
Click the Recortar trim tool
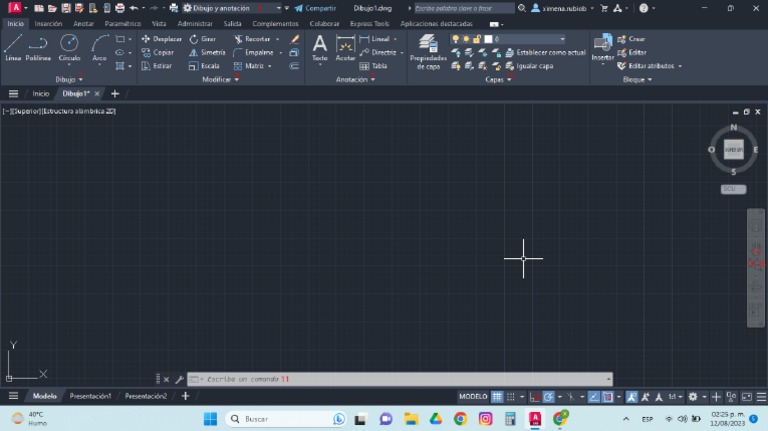pos(252,39)
